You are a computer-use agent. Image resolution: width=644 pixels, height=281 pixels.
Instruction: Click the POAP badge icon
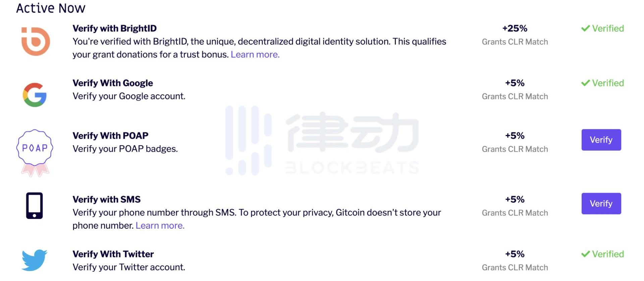click(x=35, y=152)
